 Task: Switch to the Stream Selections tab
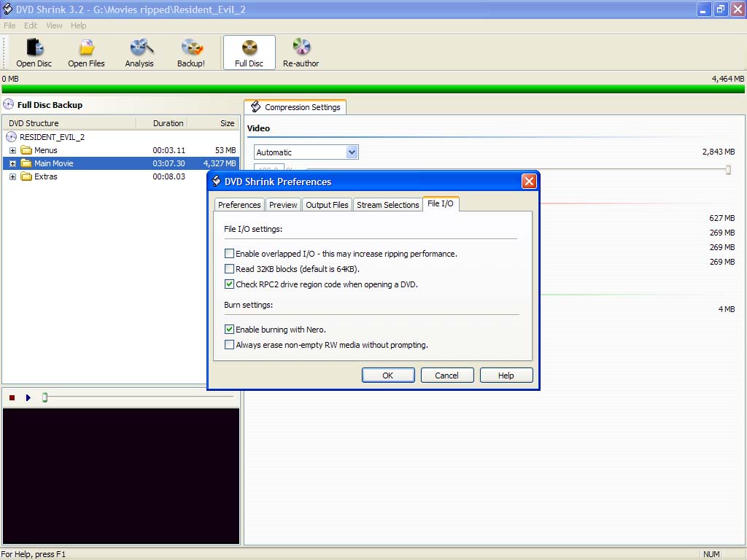(x=388, y=205)
